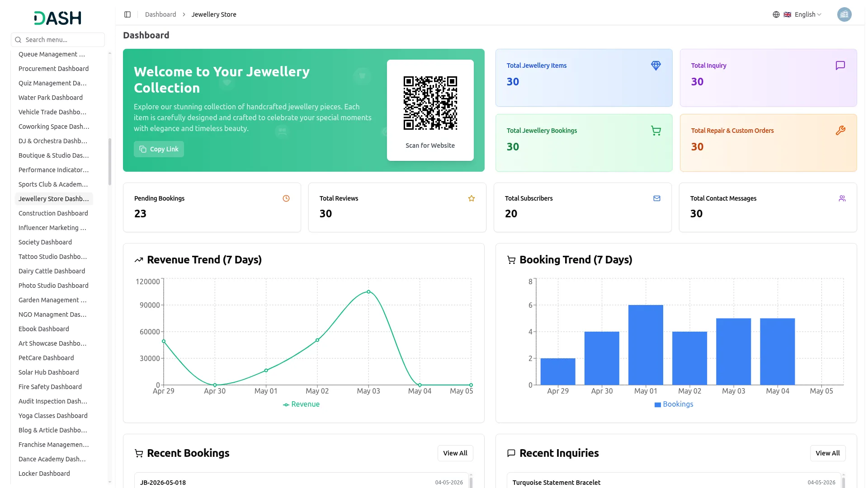Open Ebook Dashboard in sidebar
The height and width of the screenshot is (488, 868).
pyautogui.click(x=54, y=329)
